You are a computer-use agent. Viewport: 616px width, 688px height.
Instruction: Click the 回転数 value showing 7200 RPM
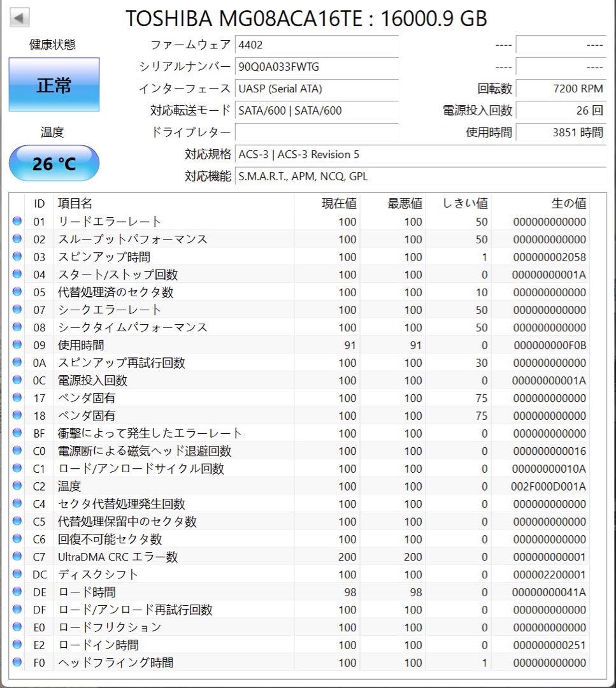point(561,89)
